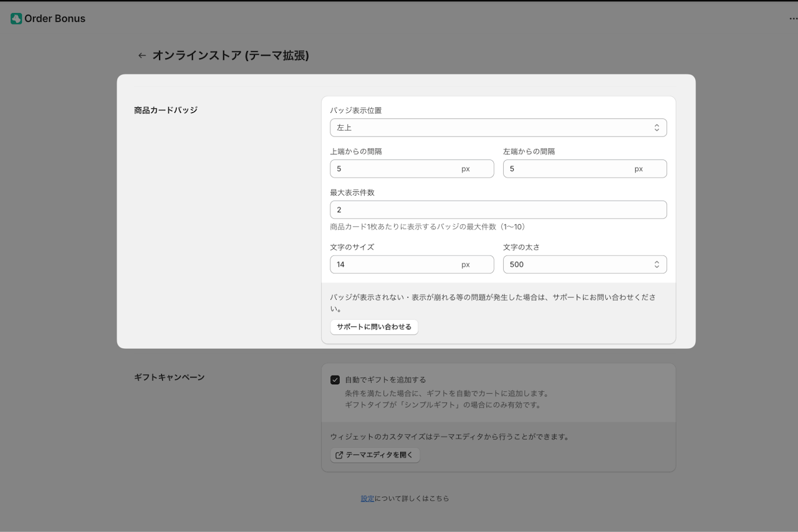Click the 商品カード1枚あたりに表示するバッジの最大件数 help text

pos(428,227)
